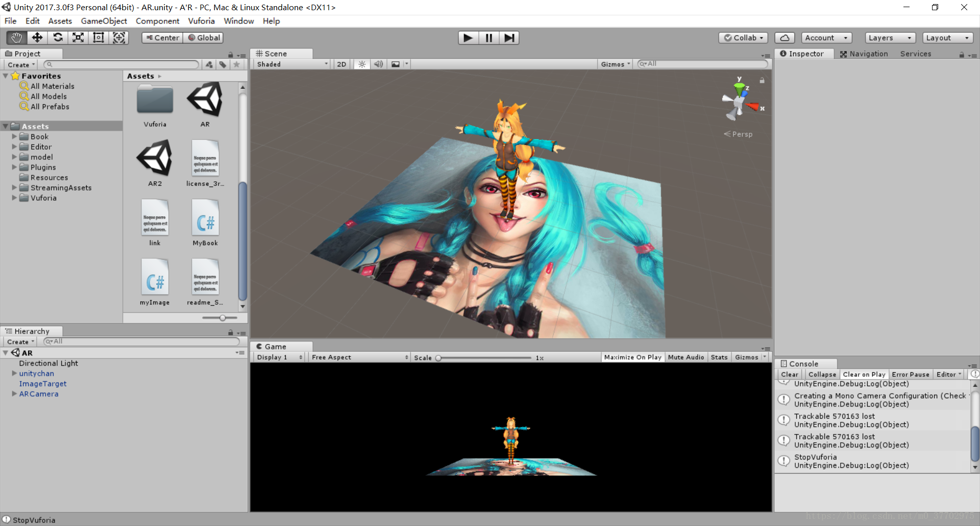The width and height of the screenshot is (980, 526).
Task: Toggle pivot mode Center button
Action: 162,38
